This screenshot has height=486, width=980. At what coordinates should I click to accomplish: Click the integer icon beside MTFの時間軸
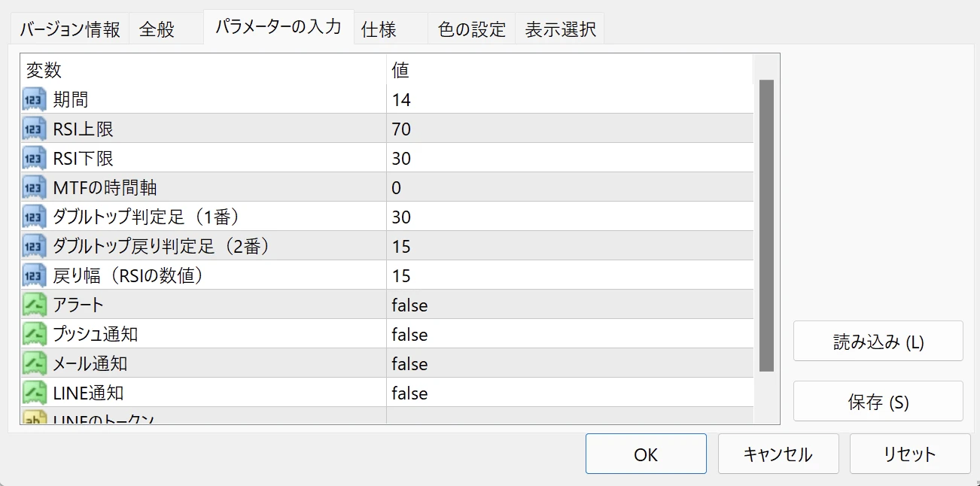35,187
